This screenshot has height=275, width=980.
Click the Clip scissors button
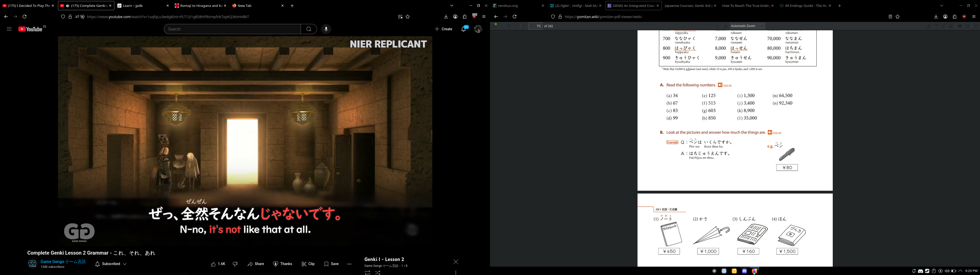[x=308, y=264]
